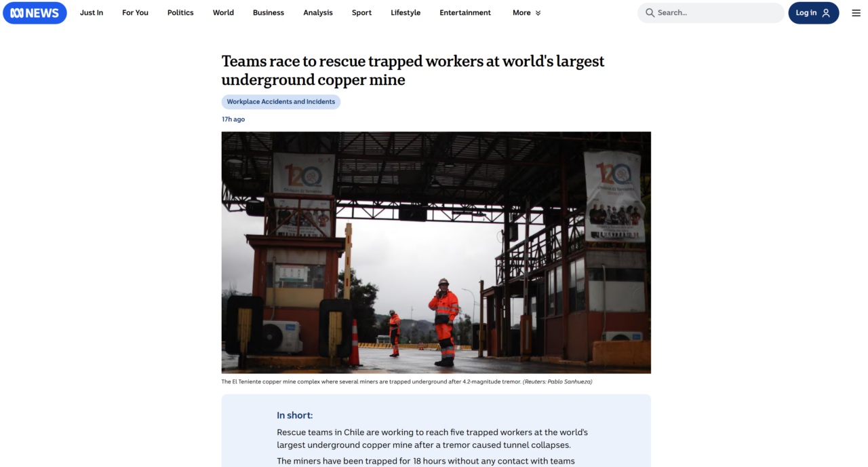Open the Just In section

[92, 13]
